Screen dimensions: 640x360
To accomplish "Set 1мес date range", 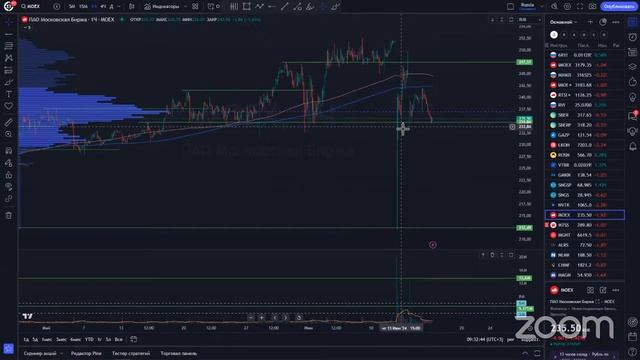I will tap(47, 340).
